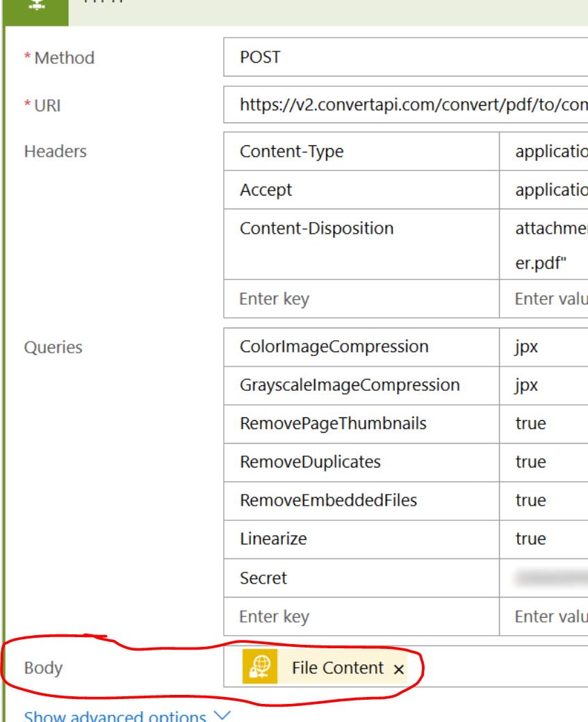The height and width of the screenshot is (722, 588).
Task: Select the Content-Disposition header row
Action: (x=313, y=228)
